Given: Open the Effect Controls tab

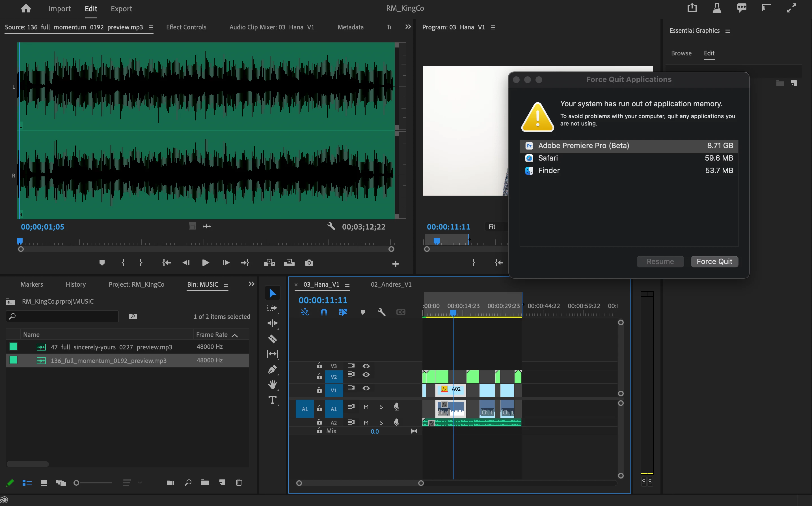Looking at the screenshot, I should point(186,27).
